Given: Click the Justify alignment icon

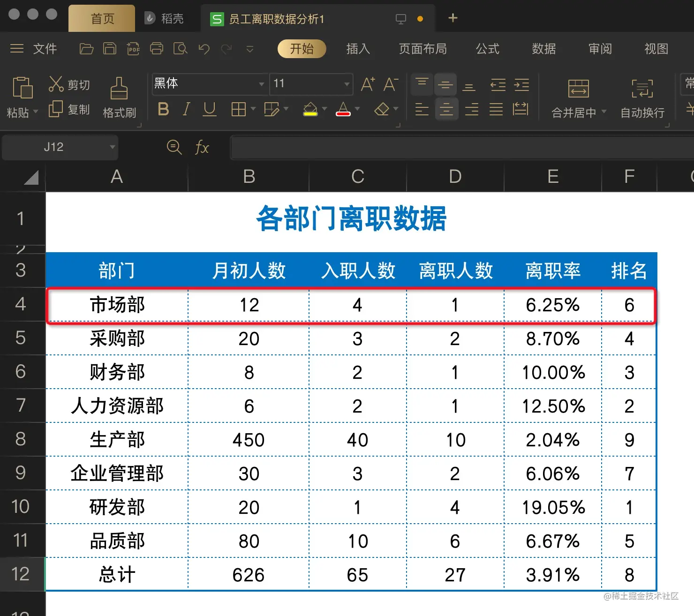Looking at the screenshot, I should (496, 109).
